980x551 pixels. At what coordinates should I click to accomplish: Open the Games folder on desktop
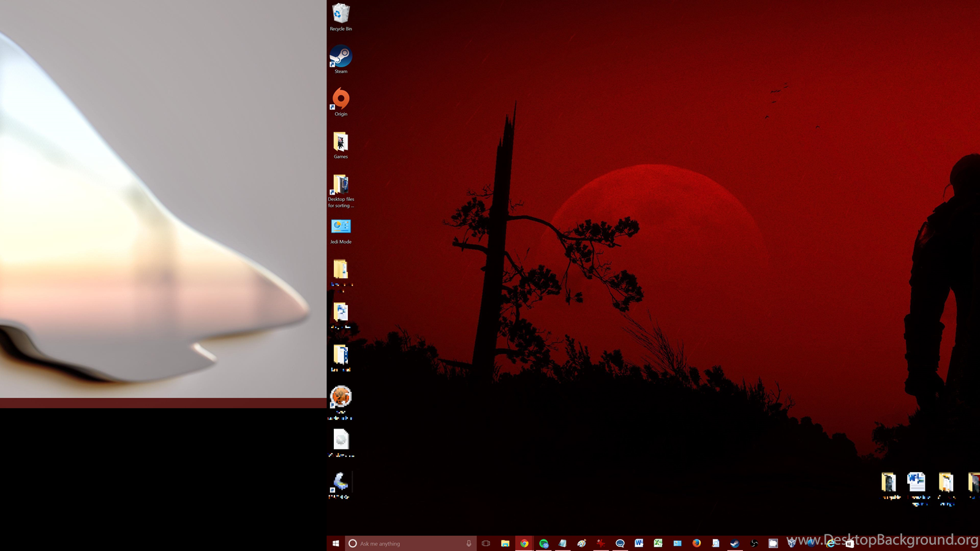(x=341, y=144)
